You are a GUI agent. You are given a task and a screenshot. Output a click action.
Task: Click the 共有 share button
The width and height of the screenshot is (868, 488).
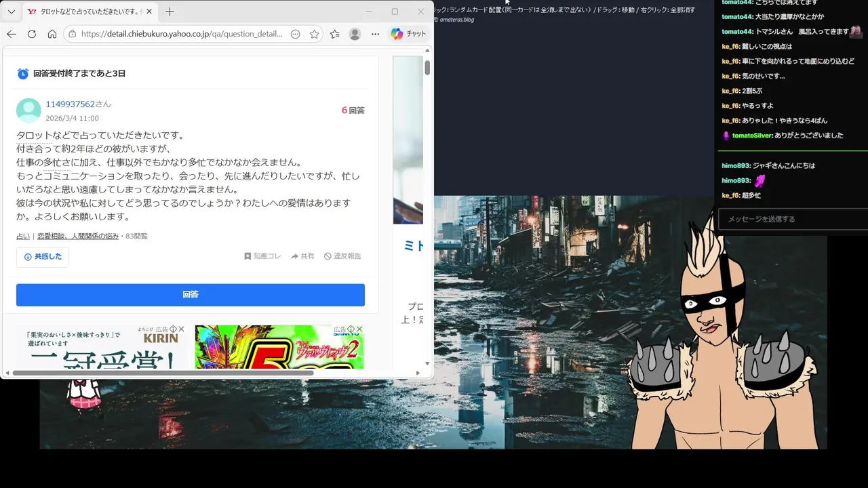302,256
